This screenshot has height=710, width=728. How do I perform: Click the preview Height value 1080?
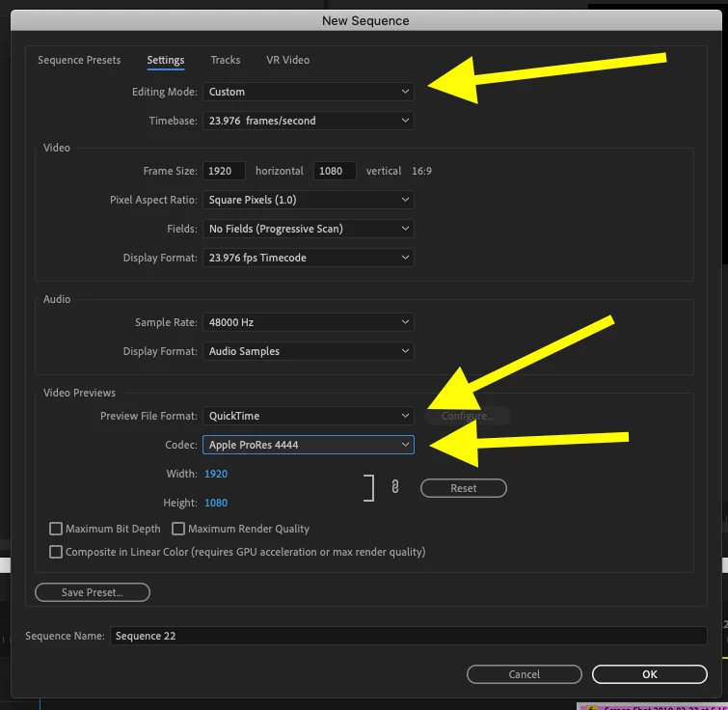point(216,503)
